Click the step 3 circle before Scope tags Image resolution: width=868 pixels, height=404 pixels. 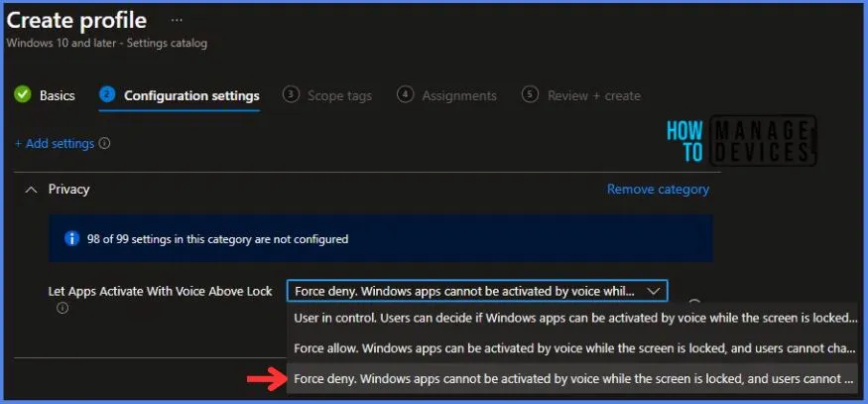pos(291,95)
